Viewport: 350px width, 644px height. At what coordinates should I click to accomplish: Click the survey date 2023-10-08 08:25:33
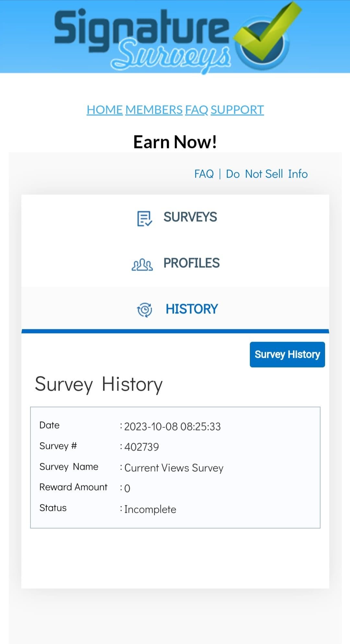172,427
